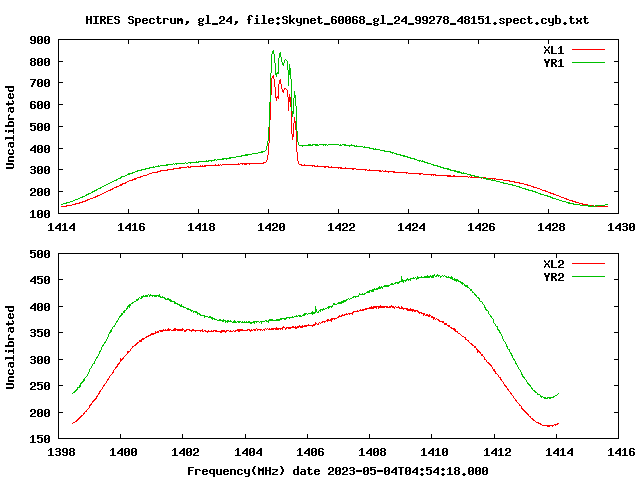
Task: Click the 150 y-axis tick label
Action: 40,439
